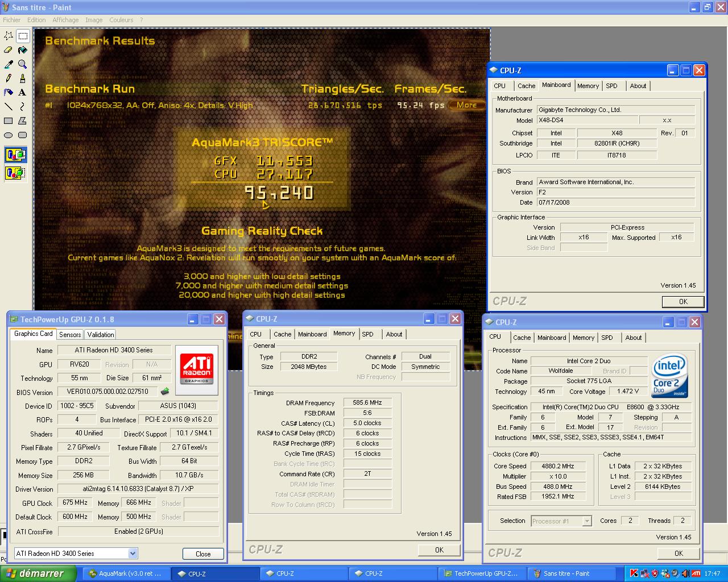The image size is (728, 582).
Task: Click the Core Speed value 4880.2 MHz
Action: (557, 466)
